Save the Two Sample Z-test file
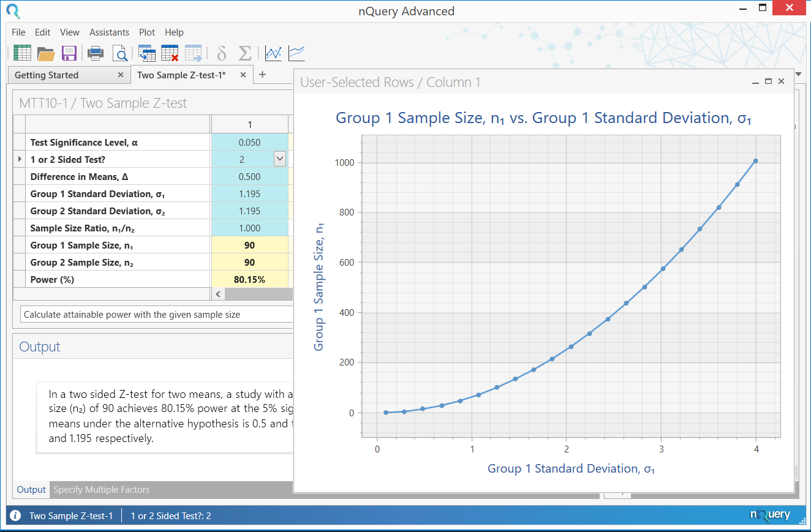811x532 pixels. coord(69,53)
